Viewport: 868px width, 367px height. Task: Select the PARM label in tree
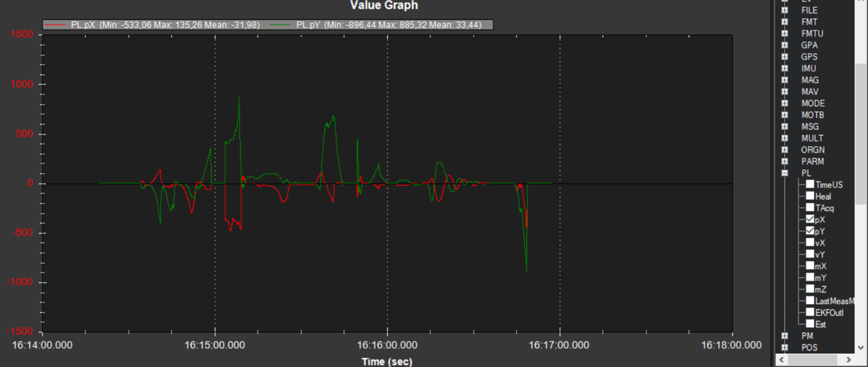813,161
